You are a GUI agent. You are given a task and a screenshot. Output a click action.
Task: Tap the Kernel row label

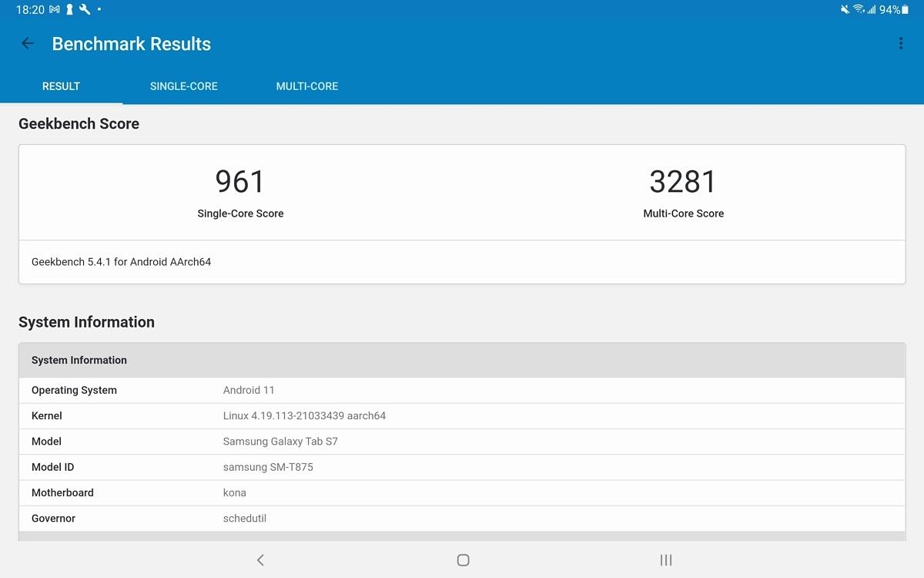pos(47,415)
